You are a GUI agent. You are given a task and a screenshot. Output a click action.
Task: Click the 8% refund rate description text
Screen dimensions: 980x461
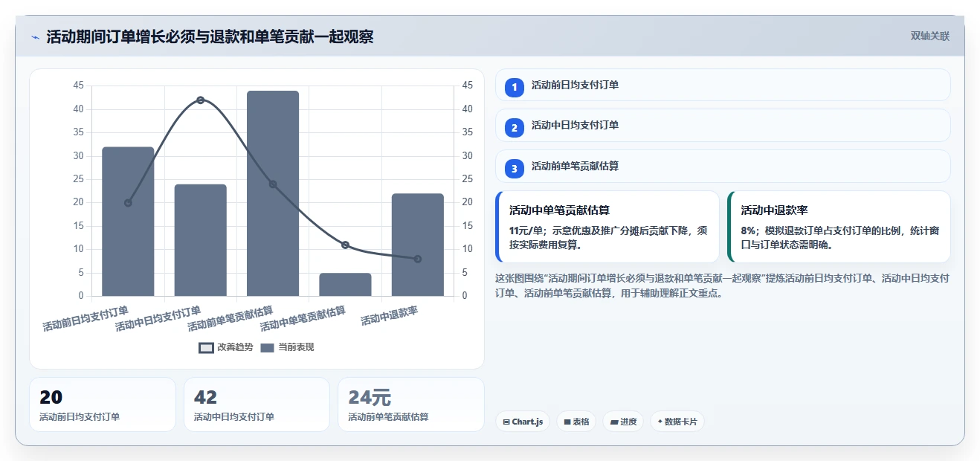[x=839, y=238]
